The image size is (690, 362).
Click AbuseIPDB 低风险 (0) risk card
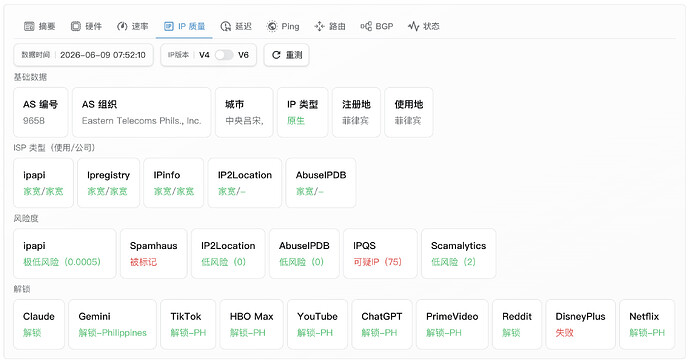click(304, 253)
